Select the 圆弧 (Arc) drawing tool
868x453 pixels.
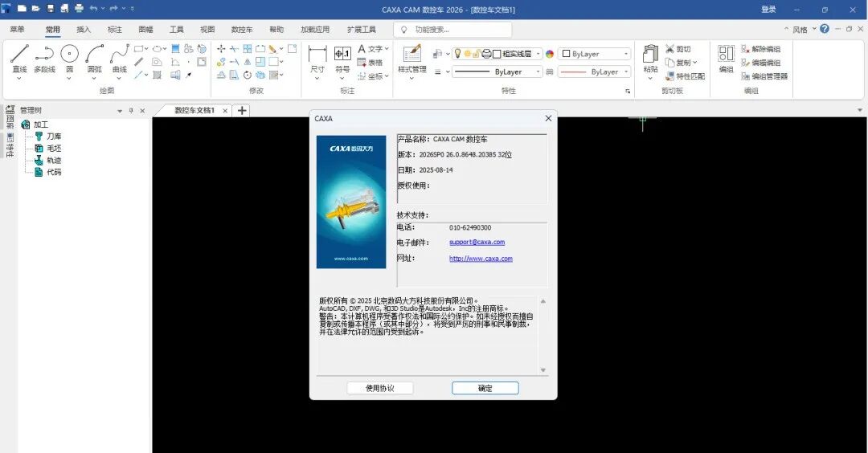click(95, 58)
